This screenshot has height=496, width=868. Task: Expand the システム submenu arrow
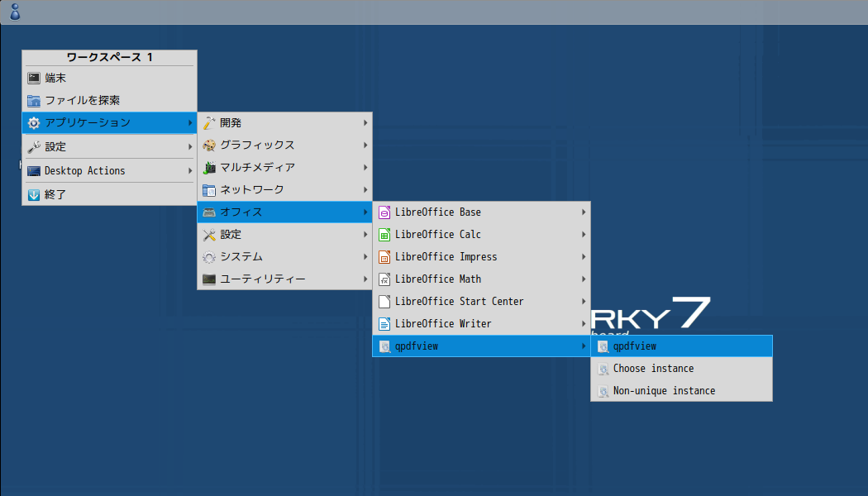tap(365, 257)
